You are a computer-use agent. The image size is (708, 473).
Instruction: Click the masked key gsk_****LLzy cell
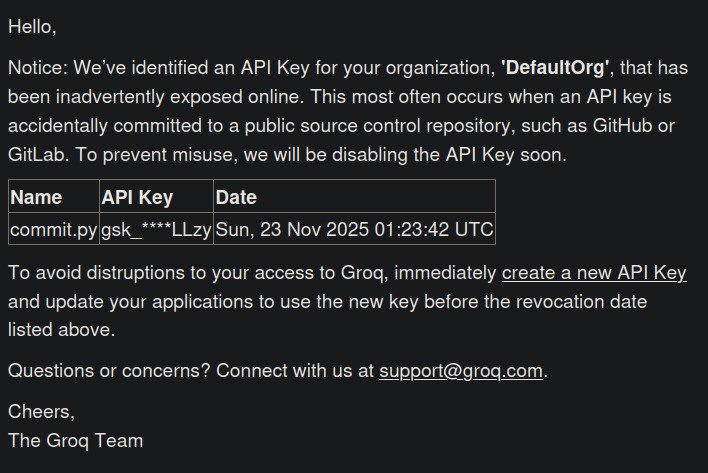point(157,229)
